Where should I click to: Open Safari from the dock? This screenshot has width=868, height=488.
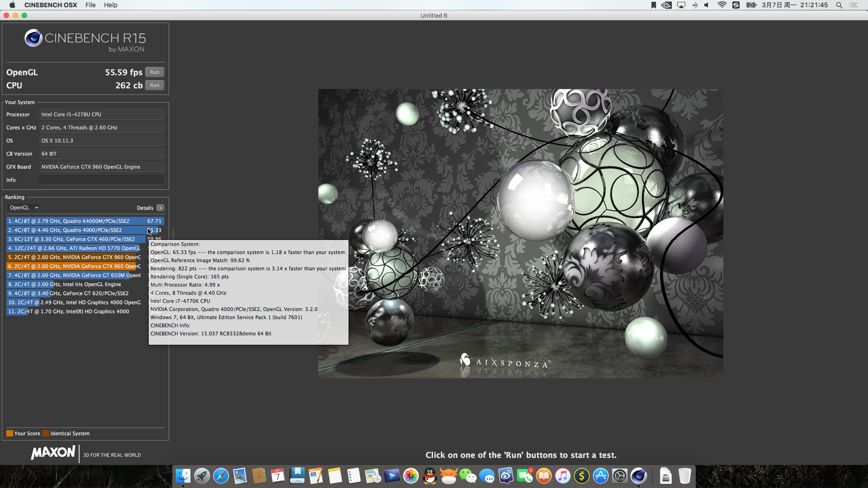pos(221,476)
